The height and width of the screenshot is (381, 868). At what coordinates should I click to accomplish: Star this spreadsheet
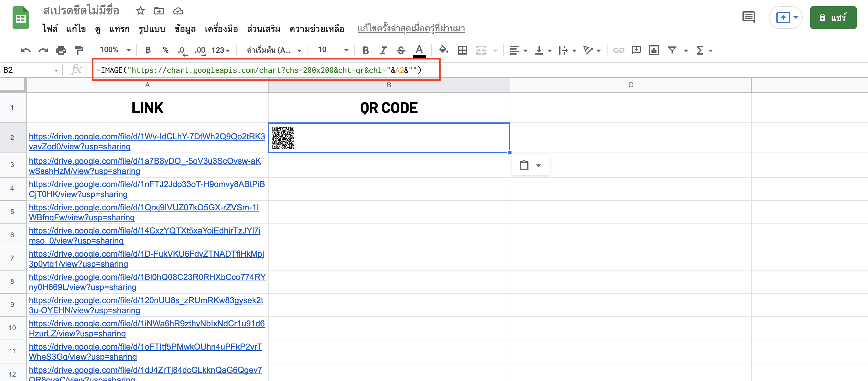coord(140,11)
